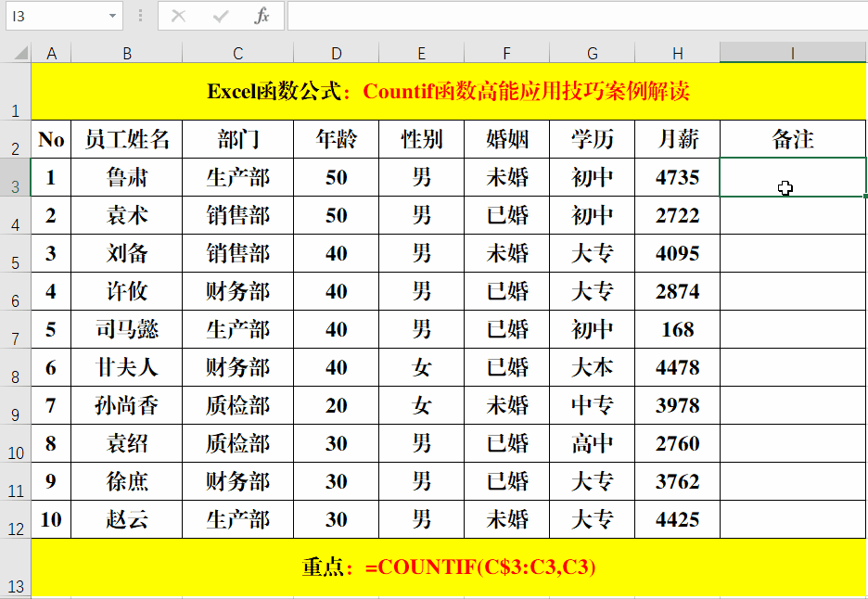Click the name cell '徐庶'

click(x=127, y=481)
